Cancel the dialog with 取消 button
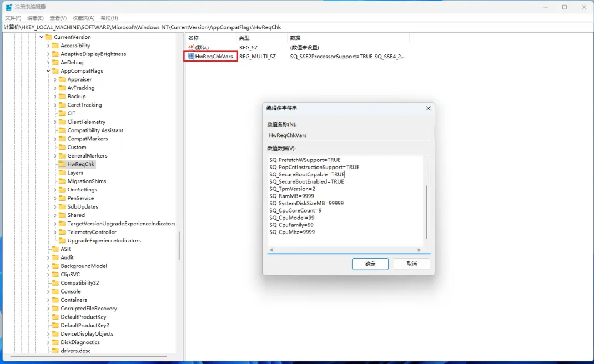 coord(412,264)
